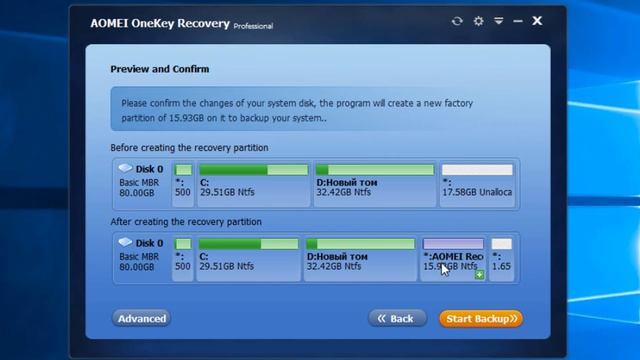Open the dropdown menu arrow in title bar
The image size is (640, 360).
coord(498,21)
